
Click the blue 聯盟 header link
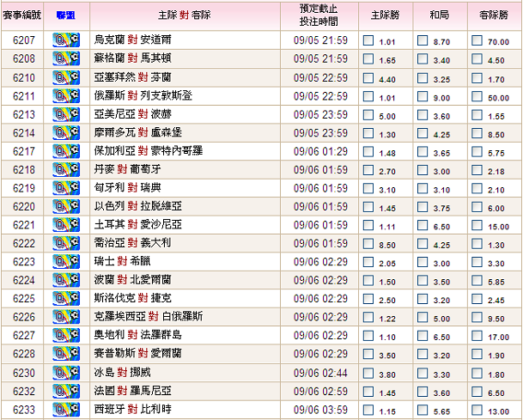click(x=66, y=15)
